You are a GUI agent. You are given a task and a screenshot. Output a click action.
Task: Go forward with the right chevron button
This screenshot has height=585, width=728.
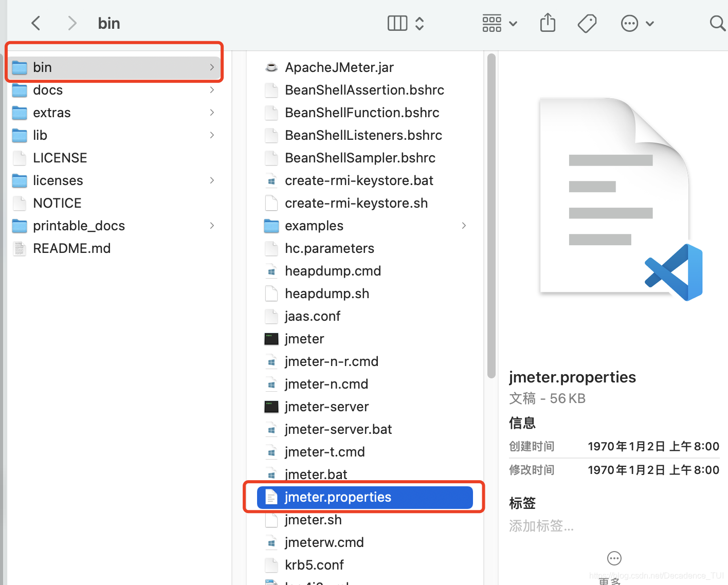click(x=72, y=23)
